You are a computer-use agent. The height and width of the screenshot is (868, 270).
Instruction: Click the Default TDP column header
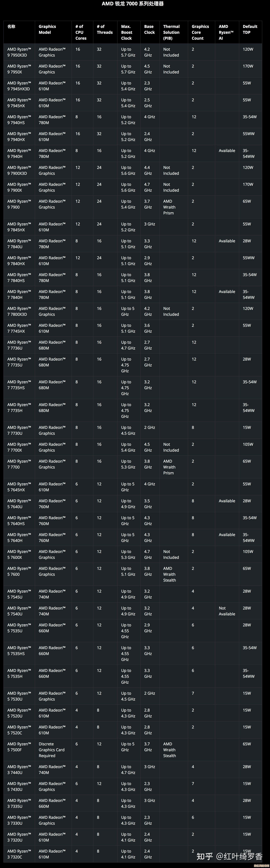coord(250,29)
